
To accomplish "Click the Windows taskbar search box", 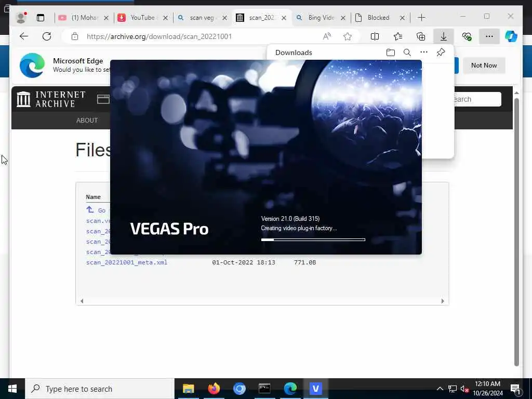I will (x=100, y=389).
